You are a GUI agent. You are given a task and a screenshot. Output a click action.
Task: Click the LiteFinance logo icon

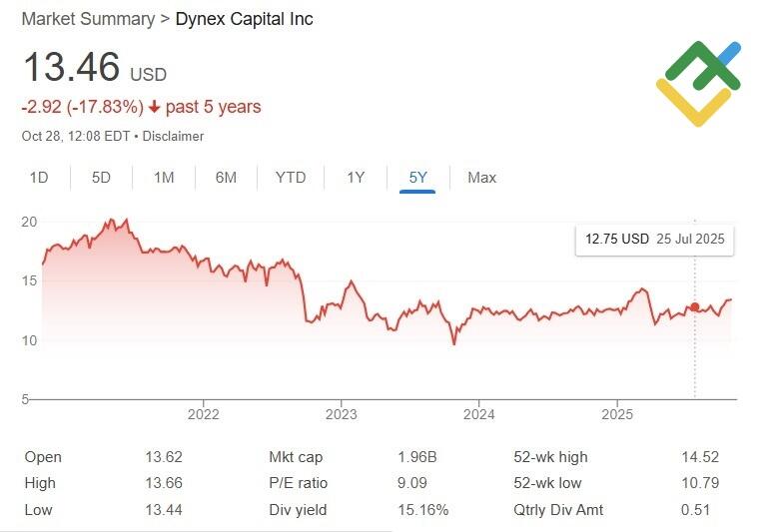(698, 83)
